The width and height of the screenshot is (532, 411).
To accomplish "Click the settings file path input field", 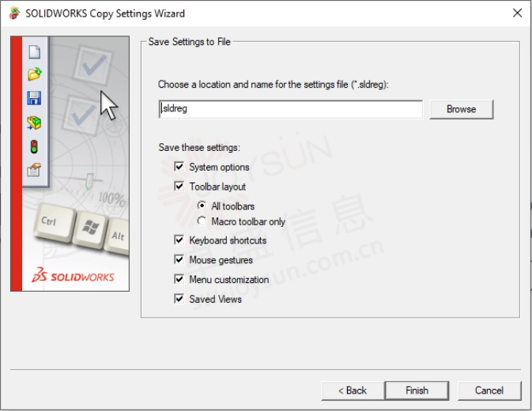I will click(291, 109).
